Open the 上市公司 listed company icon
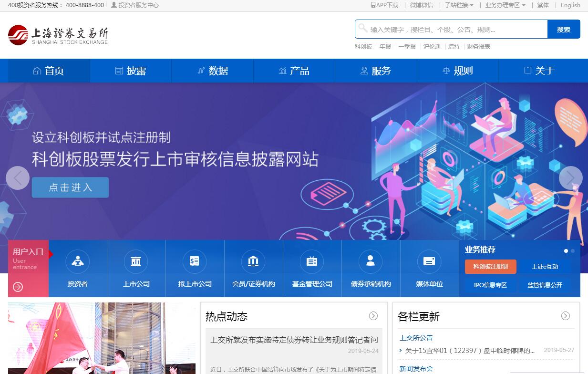588x374 pixels. coord(136,261)
